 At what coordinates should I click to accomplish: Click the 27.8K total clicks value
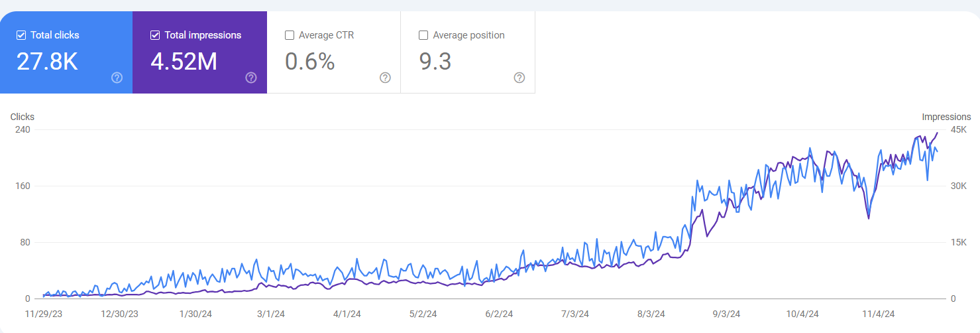point(47,62)
